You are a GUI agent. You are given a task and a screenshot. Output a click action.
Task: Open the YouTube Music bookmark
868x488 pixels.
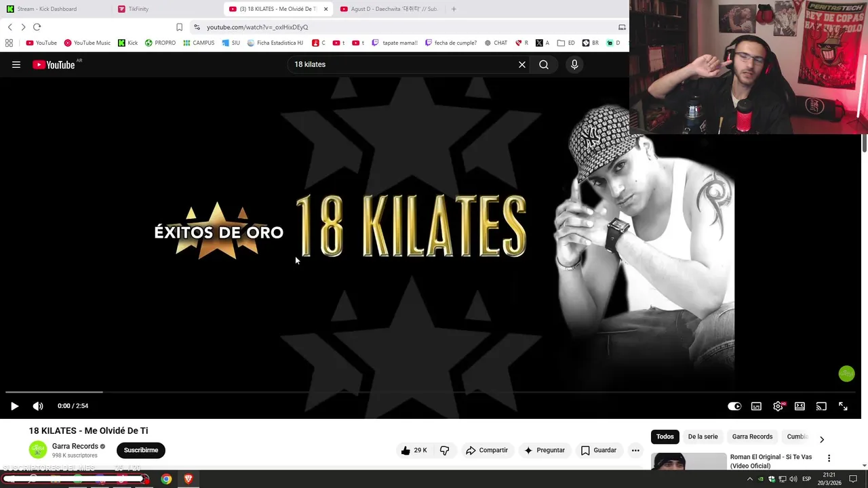coord(87,43)
